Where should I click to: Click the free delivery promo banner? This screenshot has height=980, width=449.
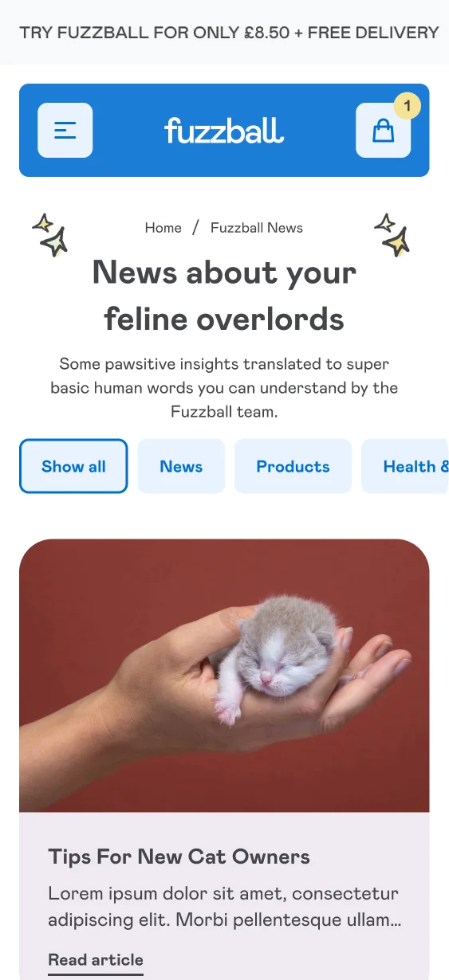224,33
